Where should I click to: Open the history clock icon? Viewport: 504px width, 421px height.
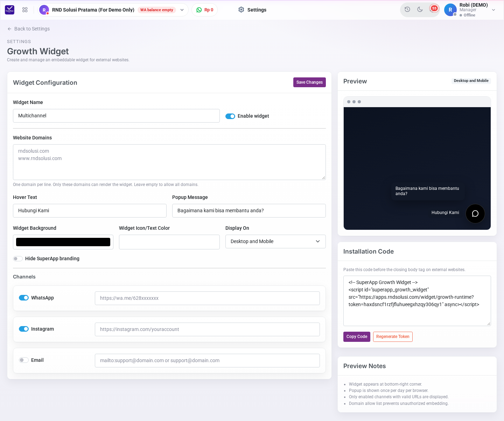click(x=407, y=9)
